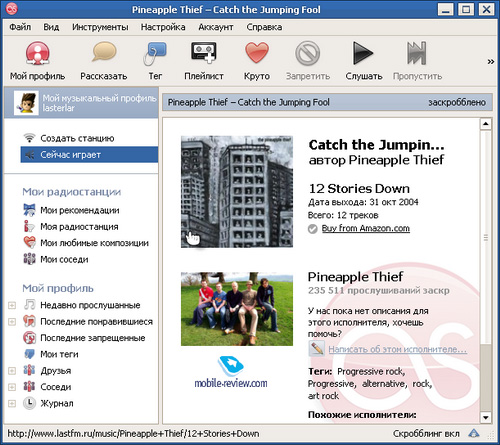The height and width of the screenshot is (445, 500).
Task: Click the pencil edit icon
Action: (x=317, y=349)
